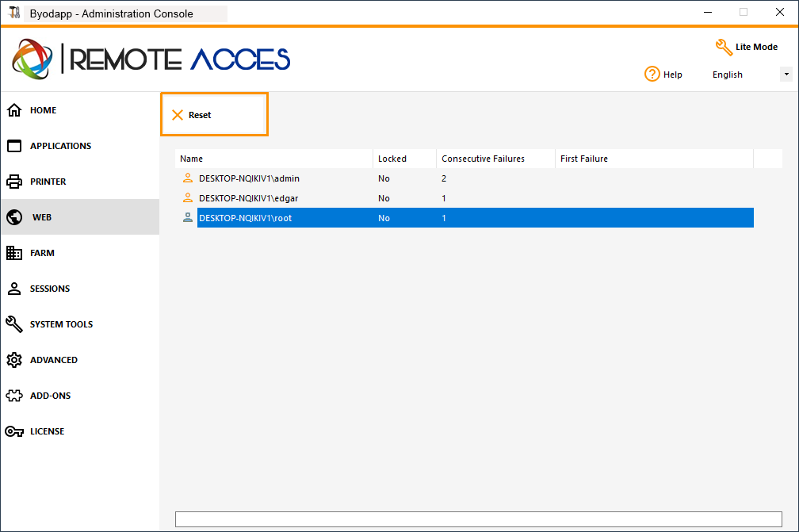Screen dimensions: 799x532
Task: Click the Web globe icon
Action: 14,217
